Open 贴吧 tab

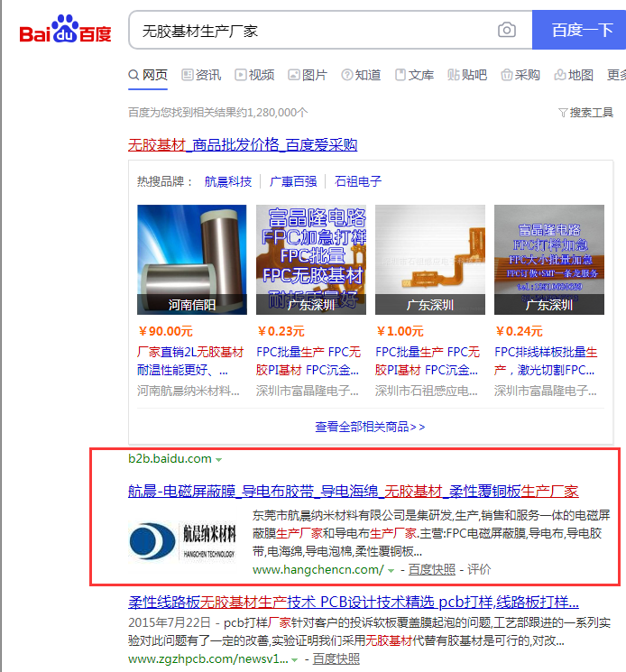(467, 75)
